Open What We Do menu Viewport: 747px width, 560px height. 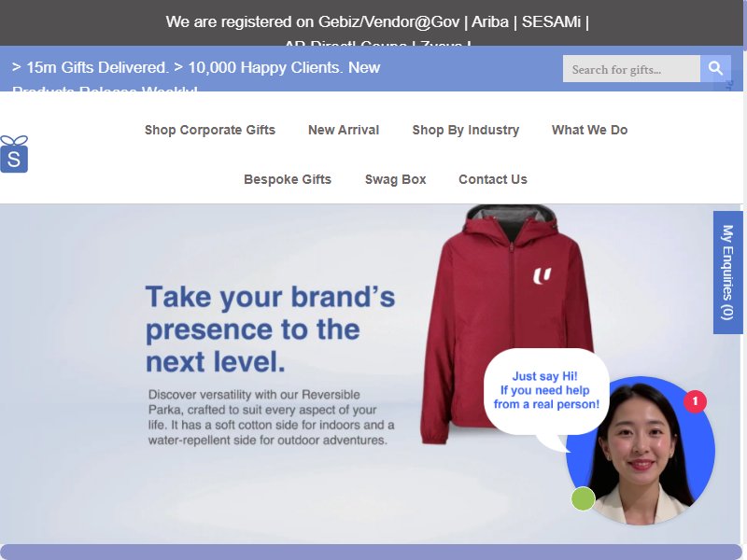point(589,130)
